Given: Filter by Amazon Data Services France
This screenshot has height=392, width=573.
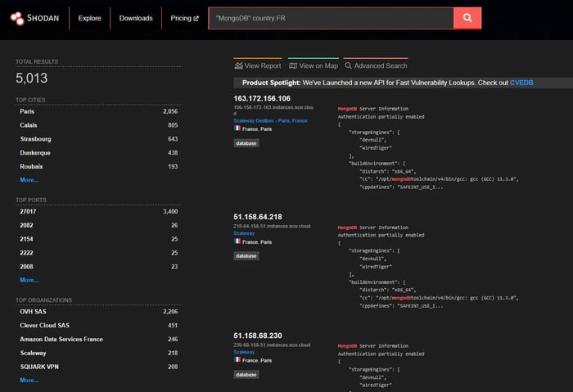Looking at the screenshot, I should tap(61, 339).
